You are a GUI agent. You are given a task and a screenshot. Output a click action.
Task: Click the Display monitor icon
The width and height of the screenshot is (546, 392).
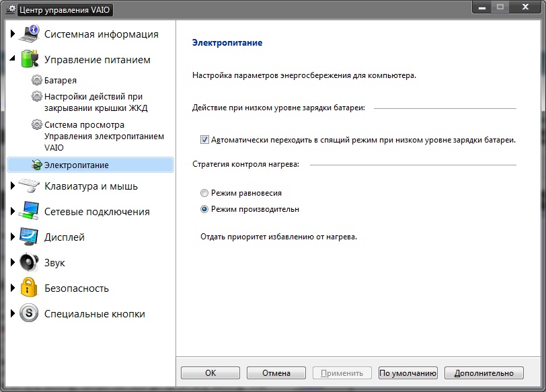(x=30, y=237)
